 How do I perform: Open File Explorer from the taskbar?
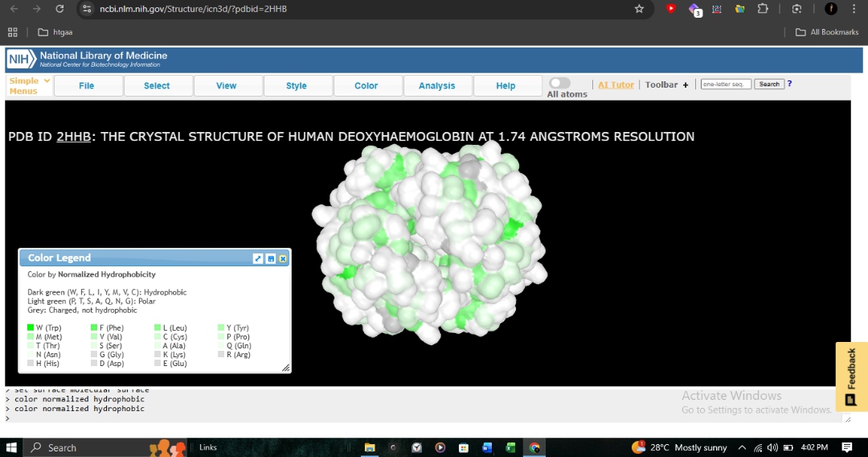pos(370,447)
